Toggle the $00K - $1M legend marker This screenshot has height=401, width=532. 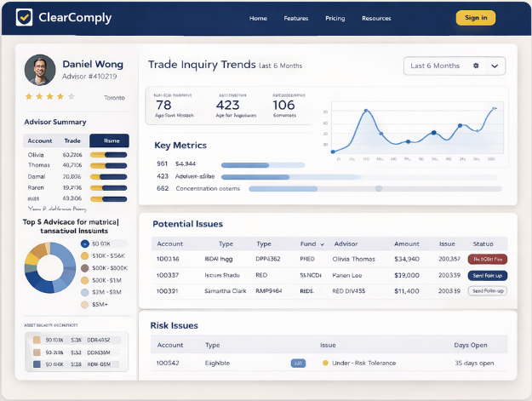(84, 279)
